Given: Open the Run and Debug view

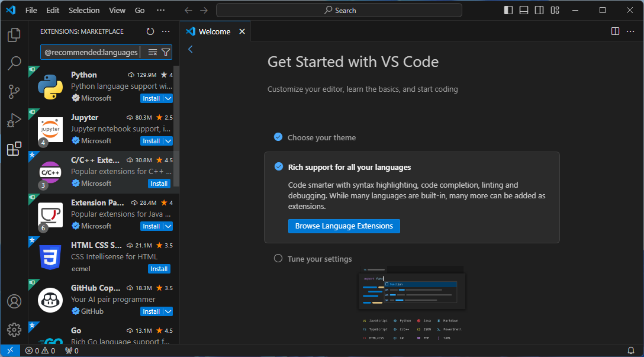Looking at the screenshot, I should tap(14, 120).
